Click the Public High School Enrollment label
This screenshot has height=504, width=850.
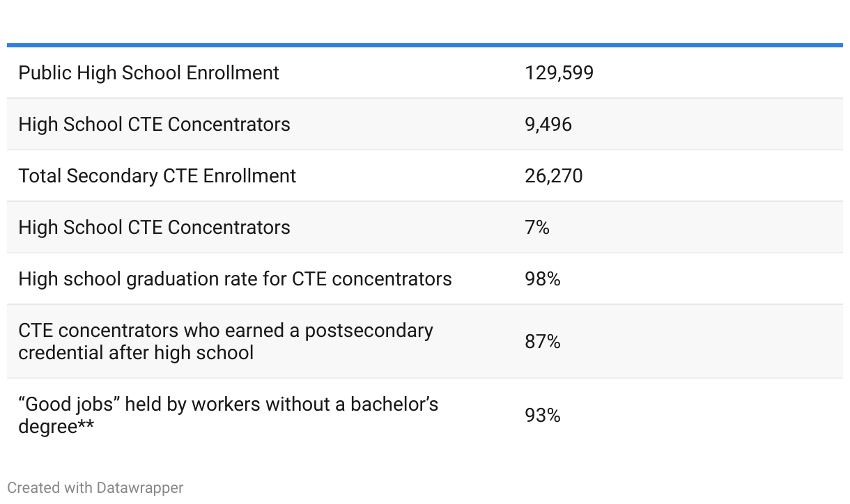pos(148,73)
